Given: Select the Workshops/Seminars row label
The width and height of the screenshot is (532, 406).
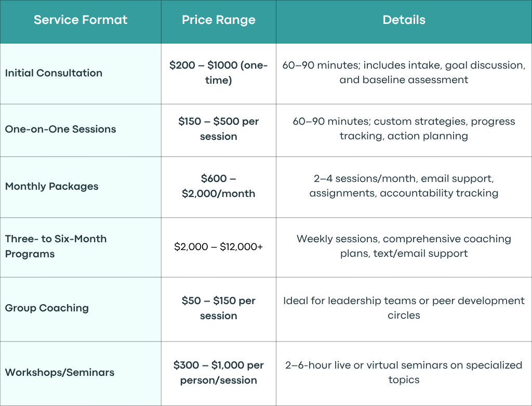Looking at the screenshot, I should coord(60,372).
